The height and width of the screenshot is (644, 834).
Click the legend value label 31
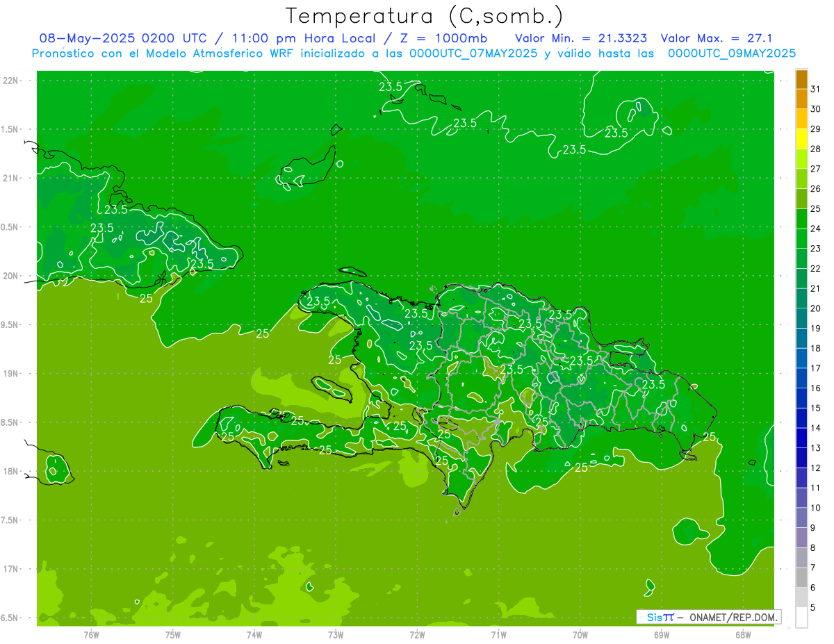click(815, 89)
